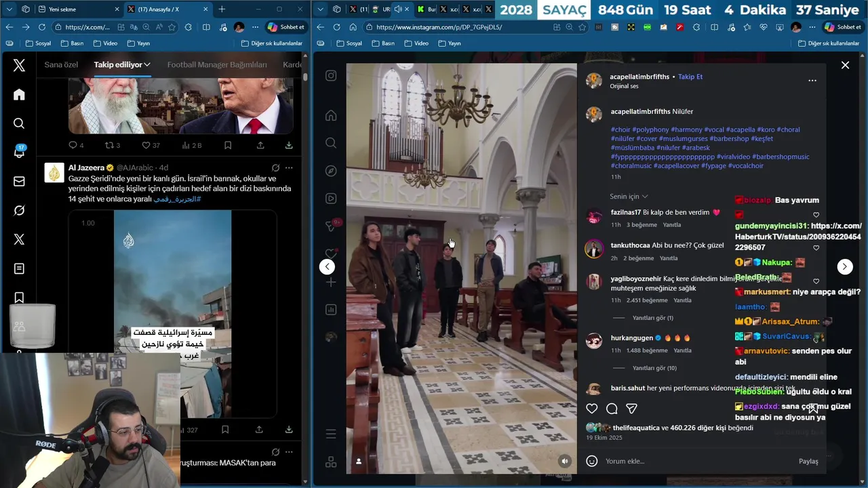Bookmark the Al Jazeera video tweet
Viewport: 868px width, 488px height.
point(225,430)
